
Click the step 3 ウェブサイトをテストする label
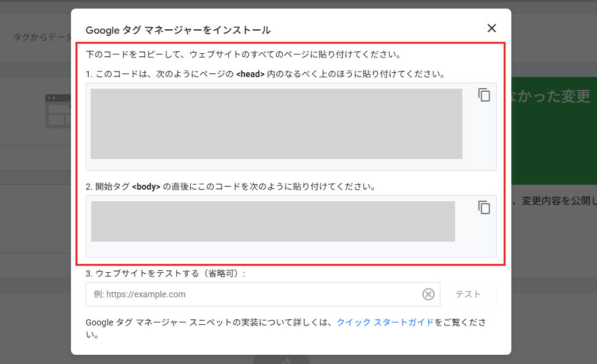click(165, 273)
